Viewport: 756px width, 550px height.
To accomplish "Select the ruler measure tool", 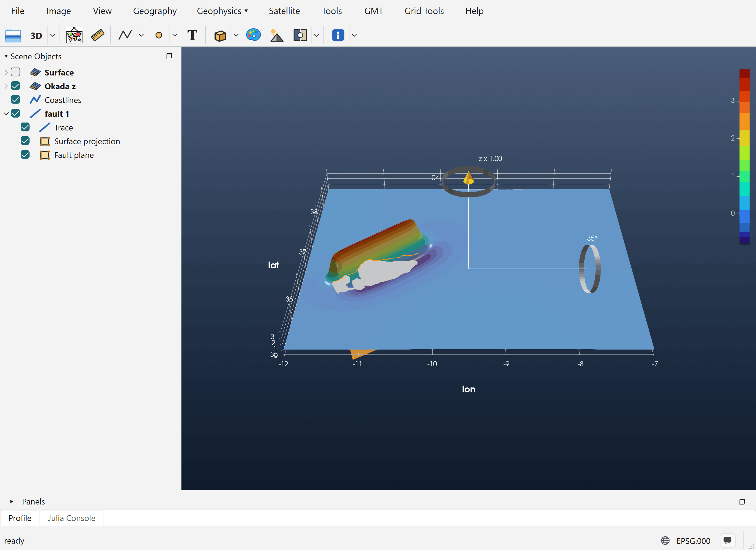I will pos(98,35).
